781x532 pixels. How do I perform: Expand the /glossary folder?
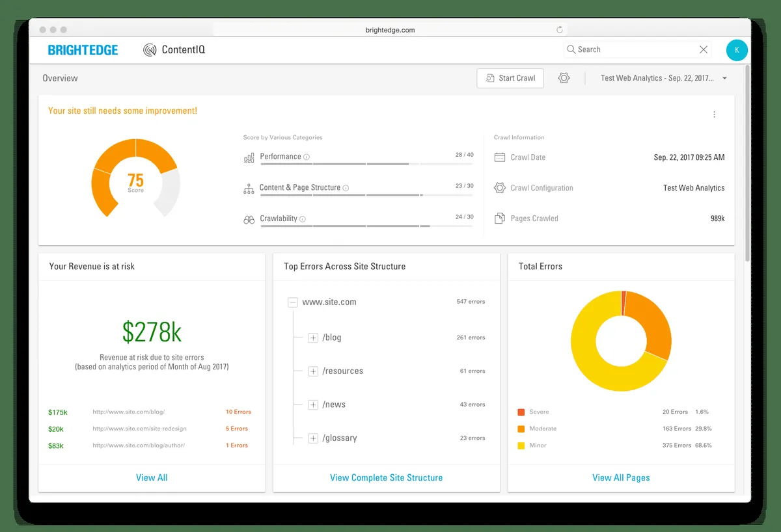click(313, 438)
